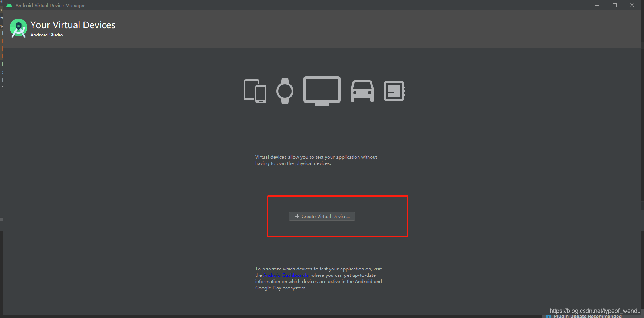644x318 pixels.
Task: Click the Android Studio logo in header
Action: click(19, 28)
